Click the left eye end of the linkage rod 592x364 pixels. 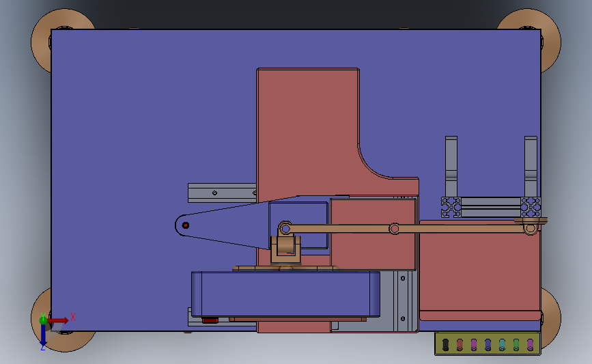point(285,229)
